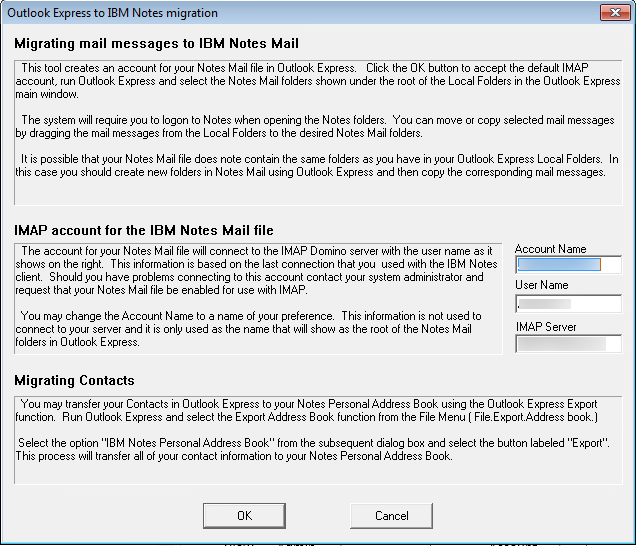Click the "Migrating Contacts" heading

[74, 380]
